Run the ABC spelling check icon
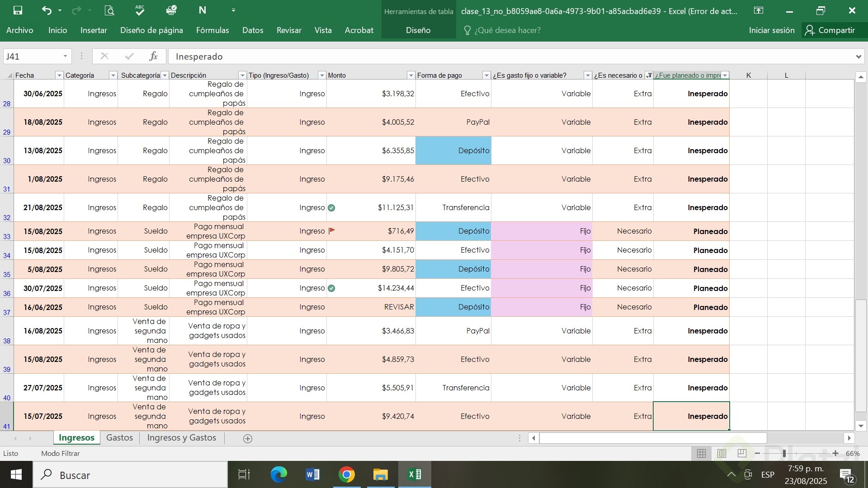This screenshot has width=868, height=488. [x=140, y=10]
